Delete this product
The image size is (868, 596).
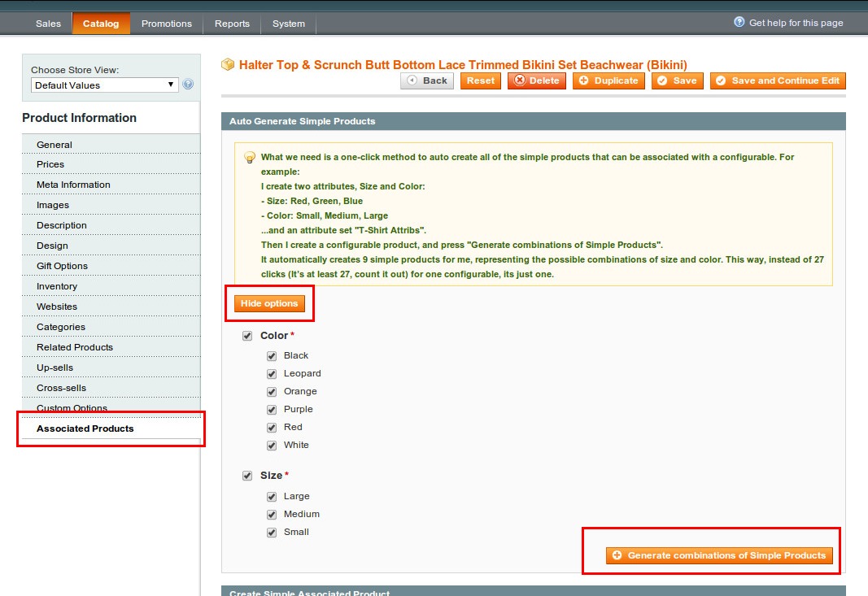pyautogui.click(x=536, y=80)
